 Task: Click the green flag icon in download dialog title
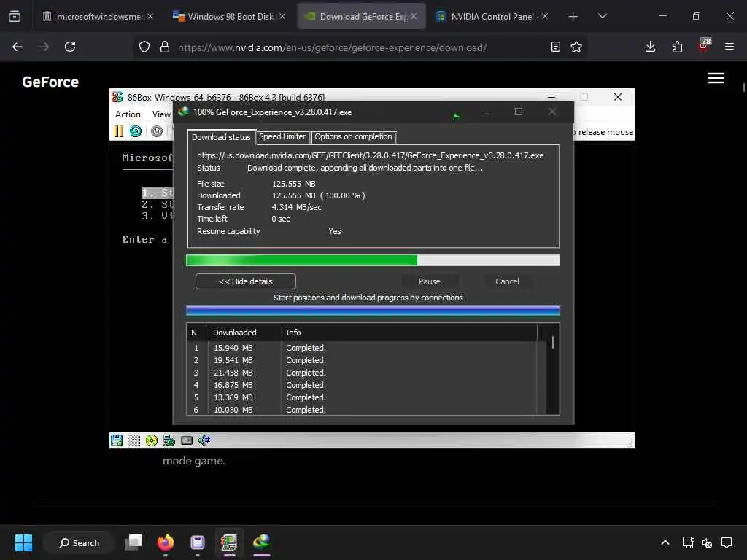457,116
